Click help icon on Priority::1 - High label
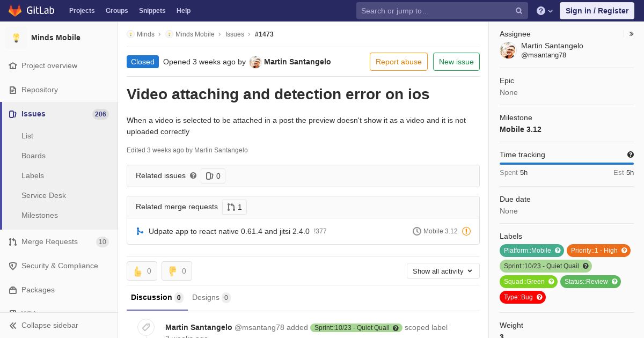Viewport: 644px width, 338px height. point(624,251)
